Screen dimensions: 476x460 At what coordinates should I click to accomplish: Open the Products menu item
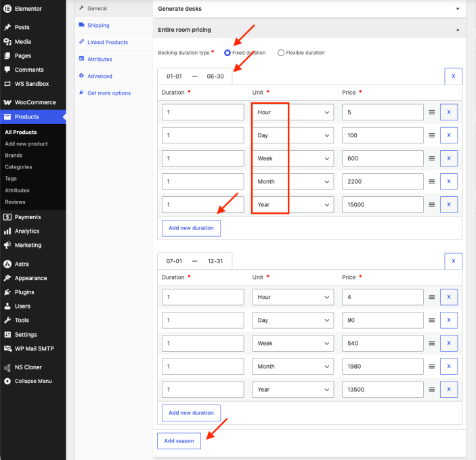click(33, 117)
